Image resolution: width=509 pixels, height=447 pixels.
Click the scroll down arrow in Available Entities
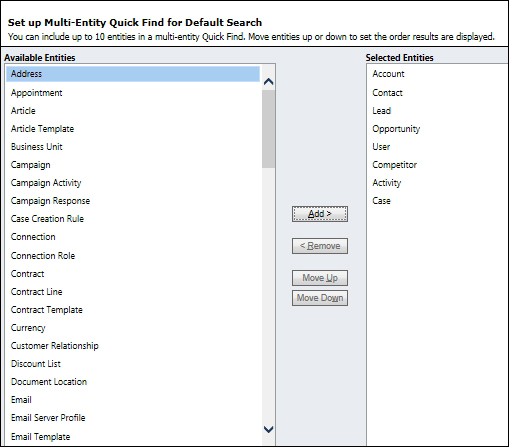[268, 429]
